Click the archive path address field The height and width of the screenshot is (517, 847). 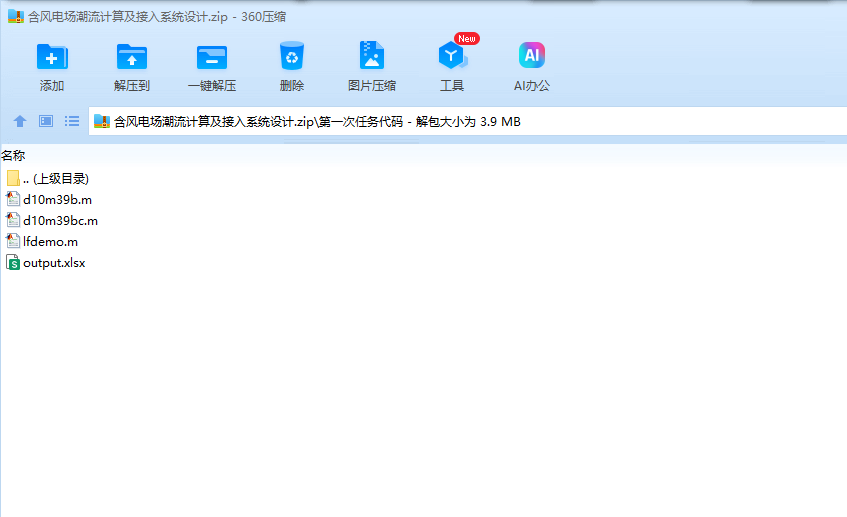pos(468,121)
